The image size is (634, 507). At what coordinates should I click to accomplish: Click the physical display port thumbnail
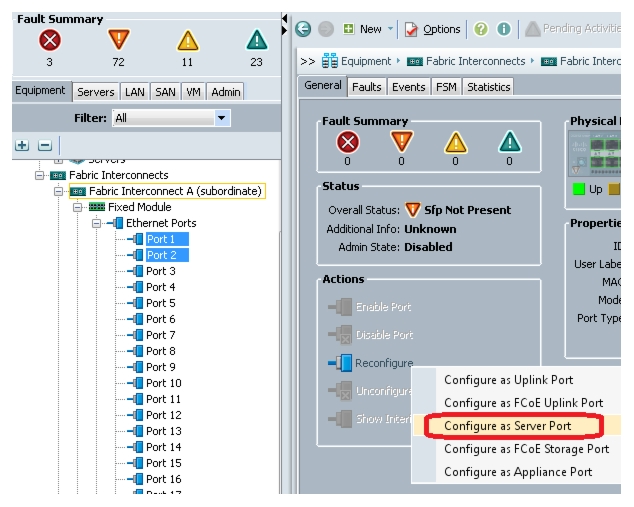(x=594, y=154)
